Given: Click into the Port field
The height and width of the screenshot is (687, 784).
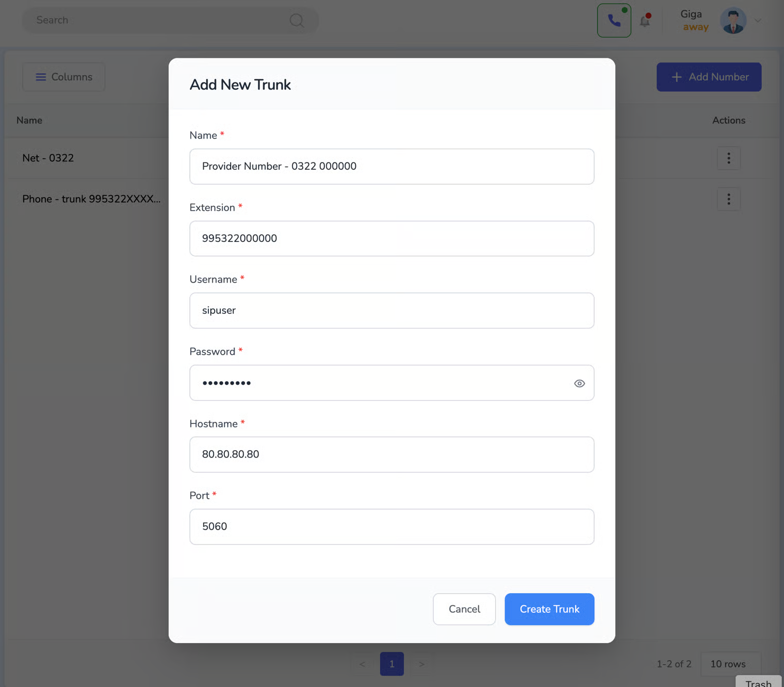Looking at the screenshot, I should (391, 527).
